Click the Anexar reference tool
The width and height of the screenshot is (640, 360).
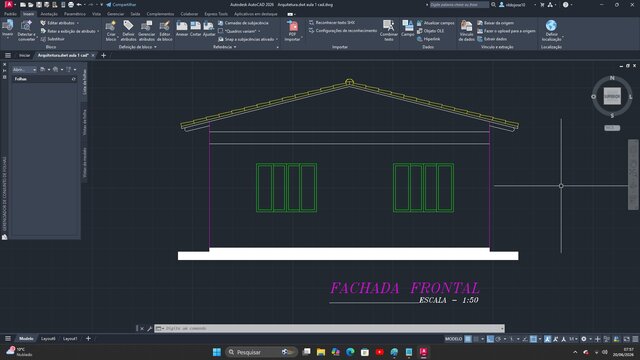pyautogui.click(x=182, y=29)
